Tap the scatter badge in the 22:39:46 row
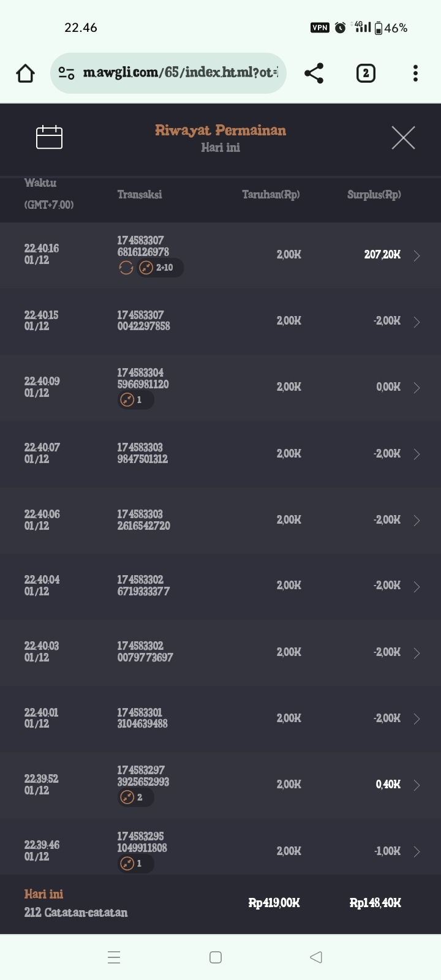Screen dimensions: 441x980 (135, 864)
